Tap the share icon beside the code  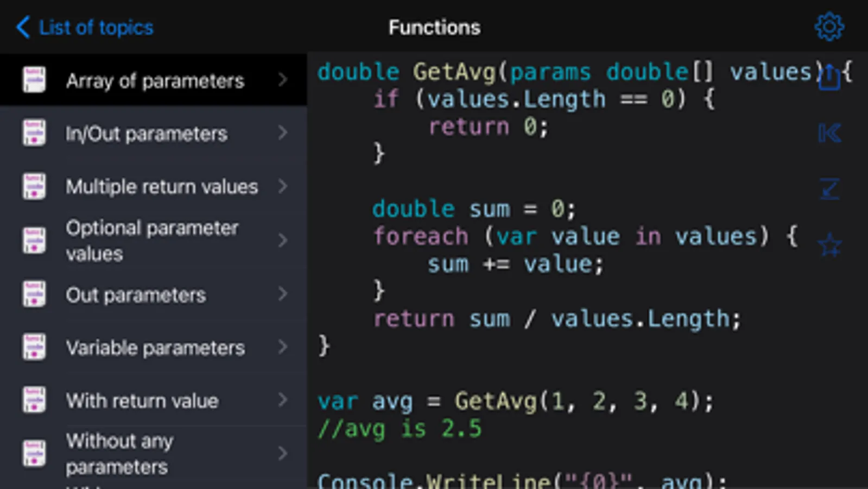829,78
